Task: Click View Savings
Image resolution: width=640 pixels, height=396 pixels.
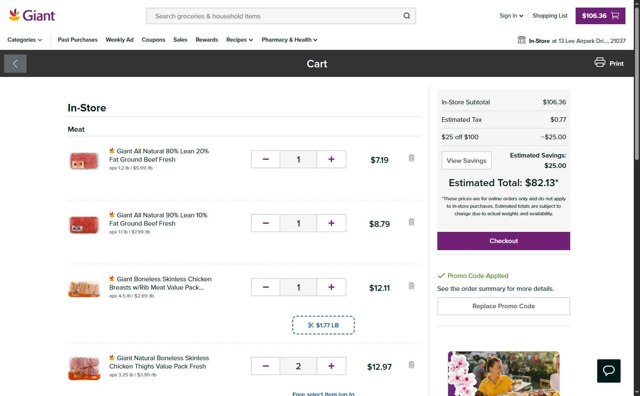Action: pyautogui.click(x=467, y=160)
